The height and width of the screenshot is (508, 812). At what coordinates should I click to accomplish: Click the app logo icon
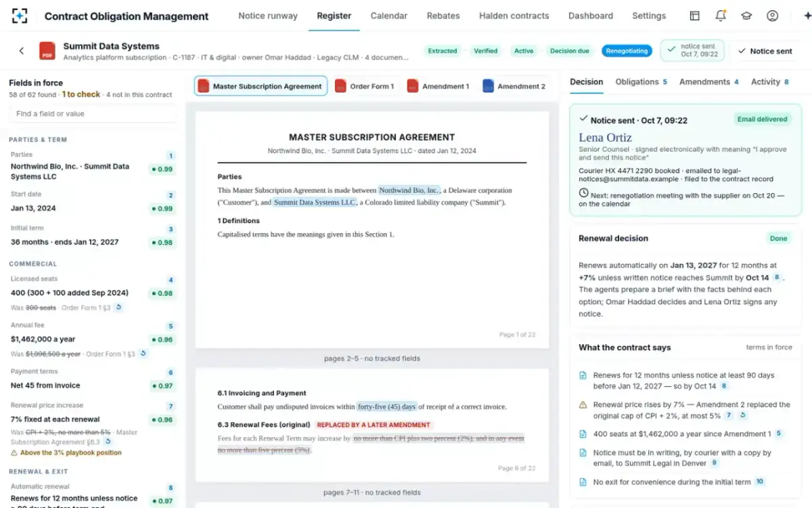pyautogui.click(x=20, y=16)
